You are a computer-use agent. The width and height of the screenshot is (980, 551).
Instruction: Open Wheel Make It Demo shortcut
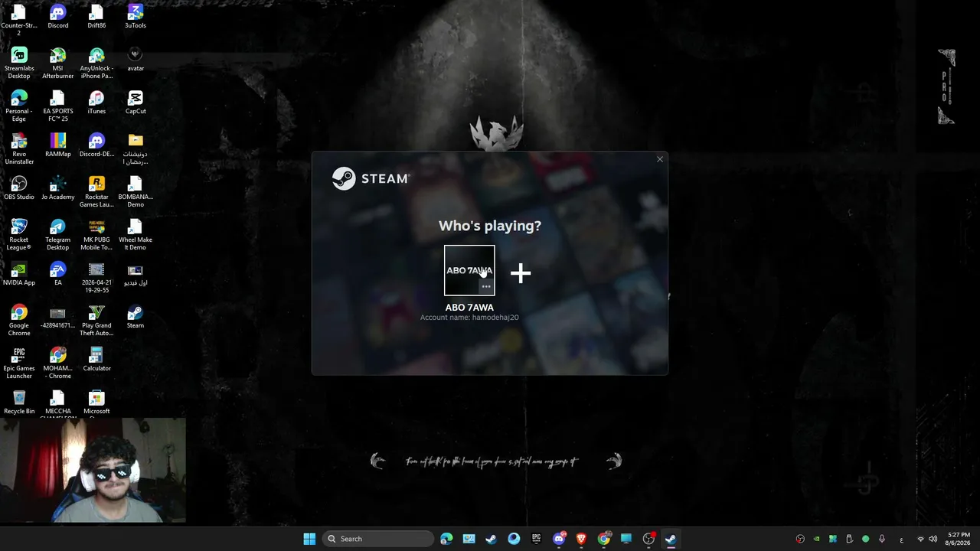(136, 235)
